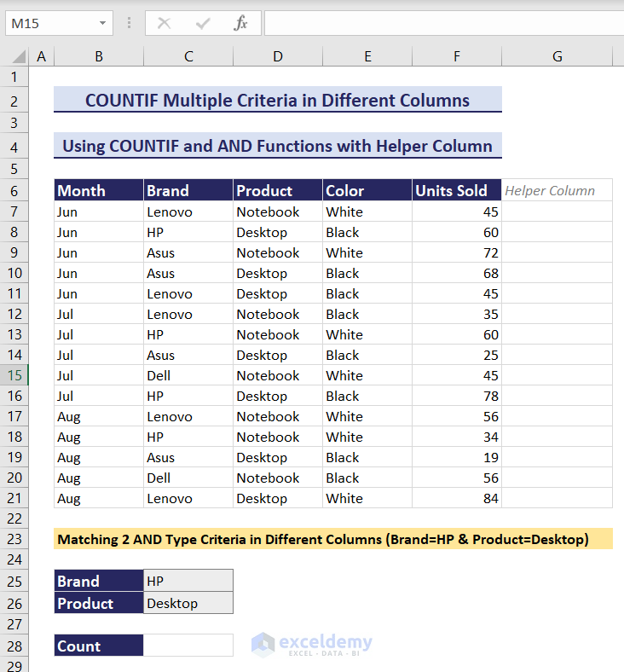Screen dimensions: 624x672
Task: Click the Dell brand cell in row 20
Action: pos(188,478)
